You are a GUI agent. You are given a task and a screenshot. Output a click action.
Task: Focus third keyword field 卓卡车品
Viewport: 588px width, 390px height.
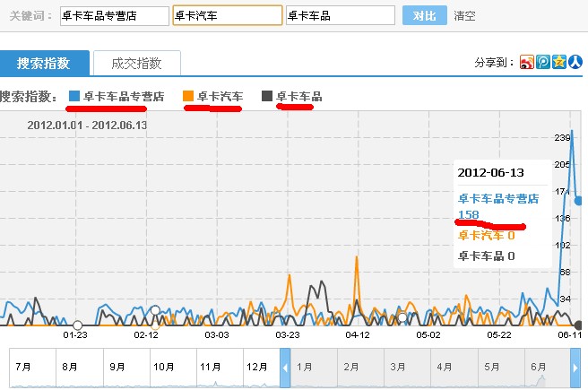click(340, 16)
